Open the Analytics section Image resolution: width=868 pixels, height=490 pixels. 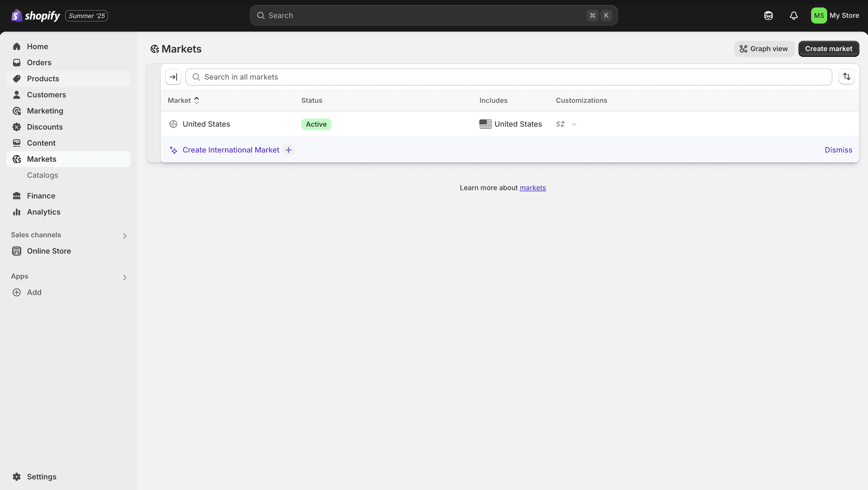(44, 212)
